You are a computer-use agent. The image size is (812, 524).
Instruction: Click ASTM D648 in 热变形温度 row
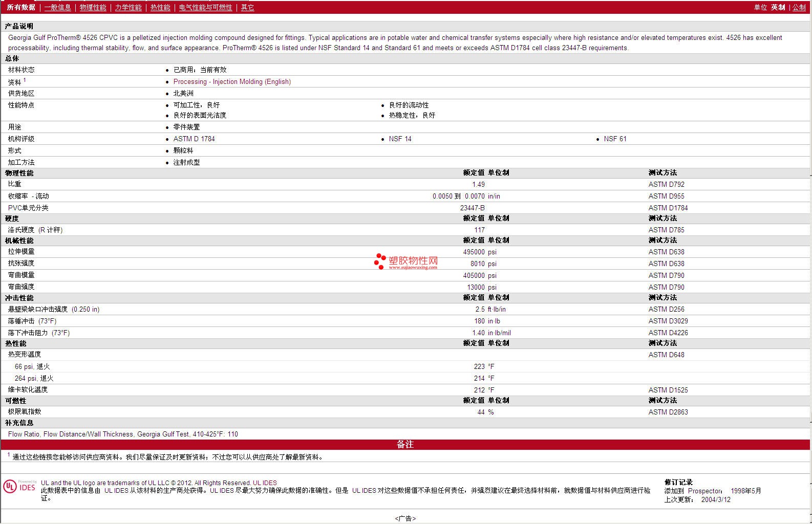coord(666,355)
